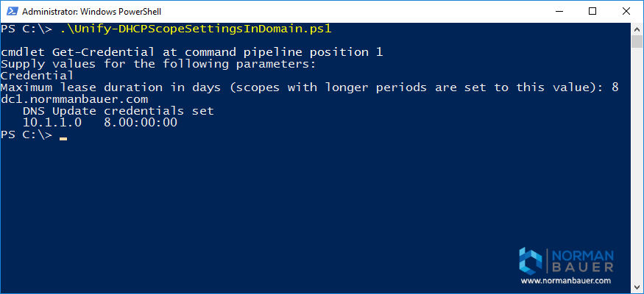Viewport: 644px width, 294px height.
Task: Click the scrollbar up arrow
Action: click(637, 28)
